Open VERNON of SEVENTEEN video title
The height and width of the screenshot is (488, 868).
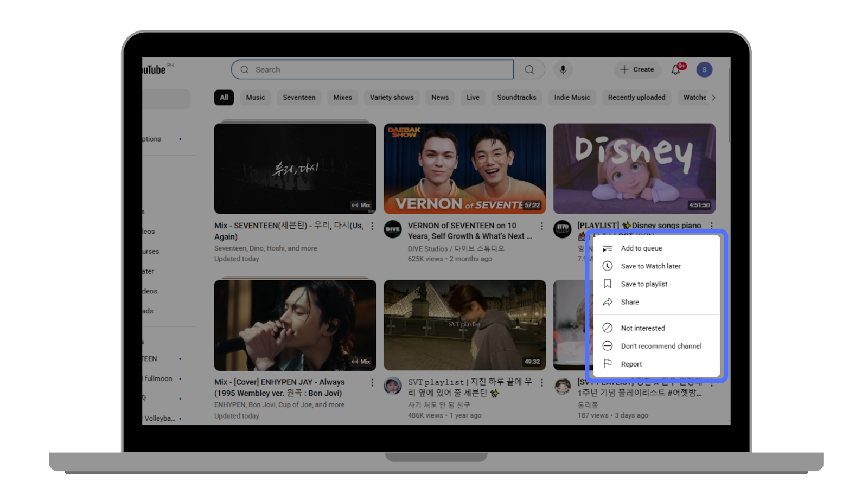(470, 231)
